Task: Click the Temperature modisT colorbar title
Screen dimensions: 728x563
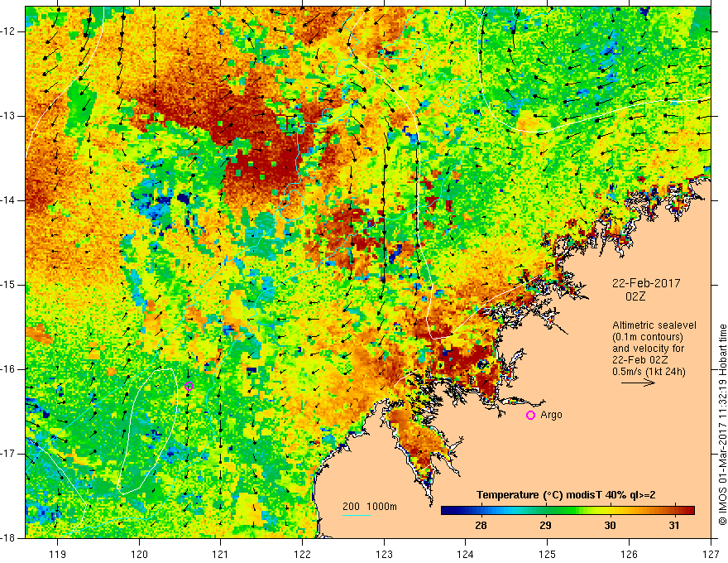Action: 566,495
